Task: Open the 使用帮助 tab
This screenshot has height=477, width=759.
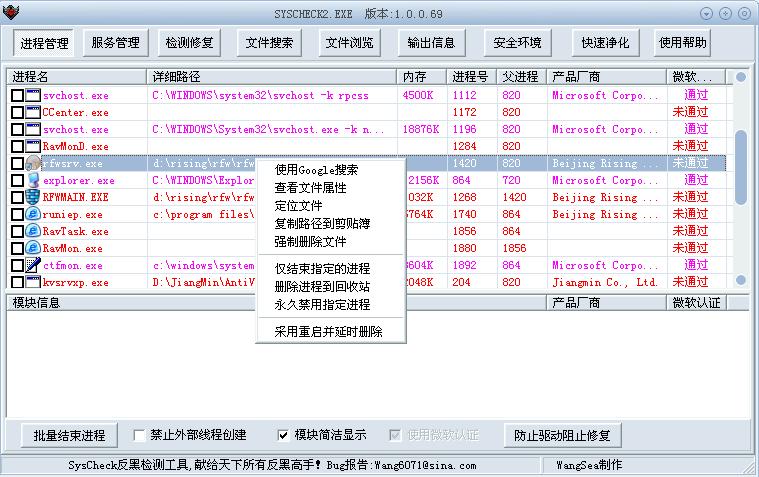Action: click(x=683, y=43)
